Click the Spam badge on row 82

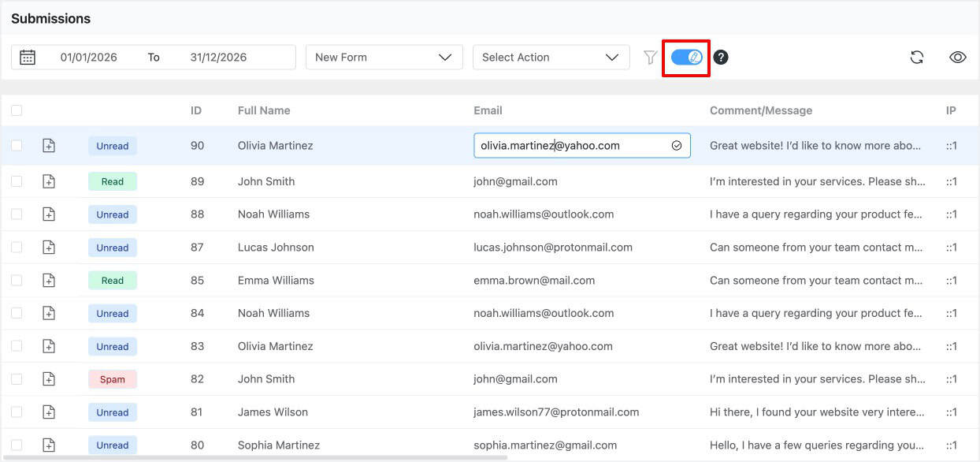(x=113, y=379)
